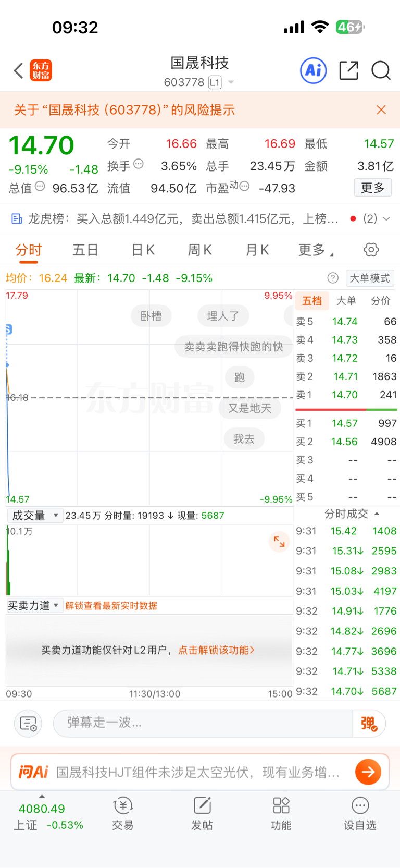Open the Ai assistant icon
400x868 pixels.
click(314, 70)
